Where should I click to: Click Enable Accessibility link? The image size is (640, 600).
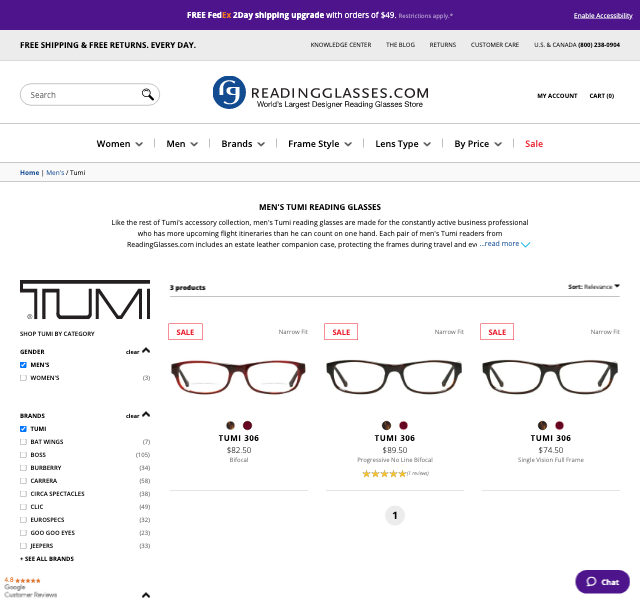point(603,16)
